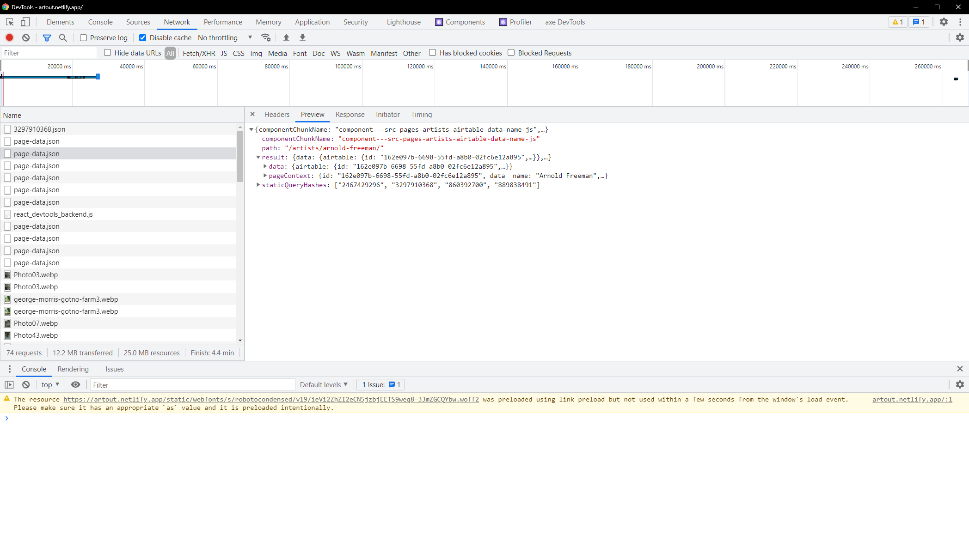Open the Performance panel
The width and height of the screenshot is (969, 560).
pos(223,22)
